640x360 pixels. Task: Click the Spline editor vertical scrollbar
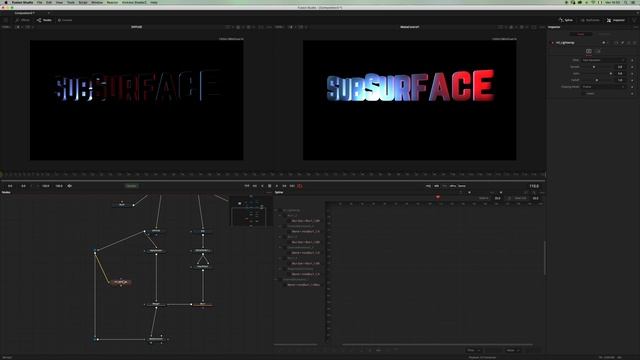(x=545, y=258)
